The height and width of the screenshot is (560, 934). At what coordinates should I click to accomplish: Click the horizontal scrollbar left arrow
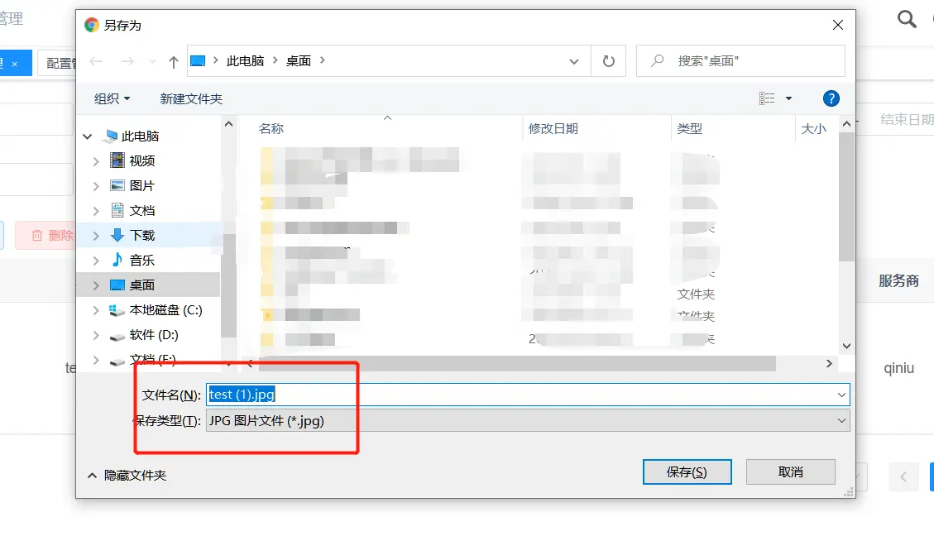click(x=250, y=363)
